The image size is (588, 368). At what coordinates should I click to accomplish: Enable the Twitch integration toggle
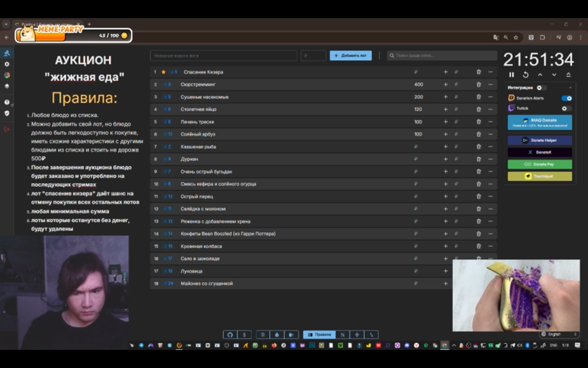566,109
